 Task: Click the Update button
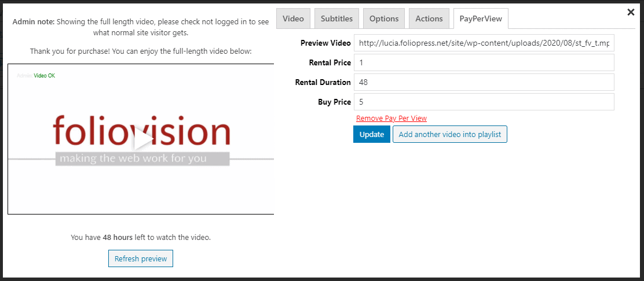(372, 135)
